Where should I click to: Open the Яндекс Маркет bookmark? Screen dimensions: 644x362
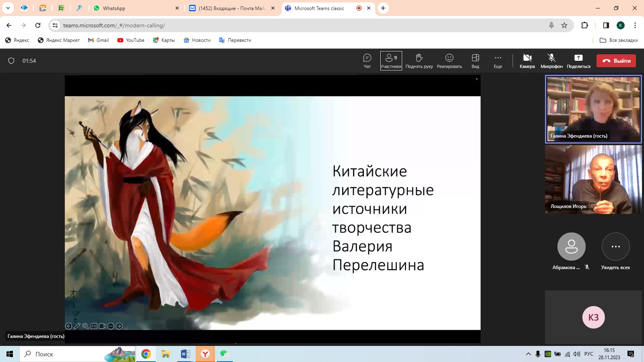(59, 40)
